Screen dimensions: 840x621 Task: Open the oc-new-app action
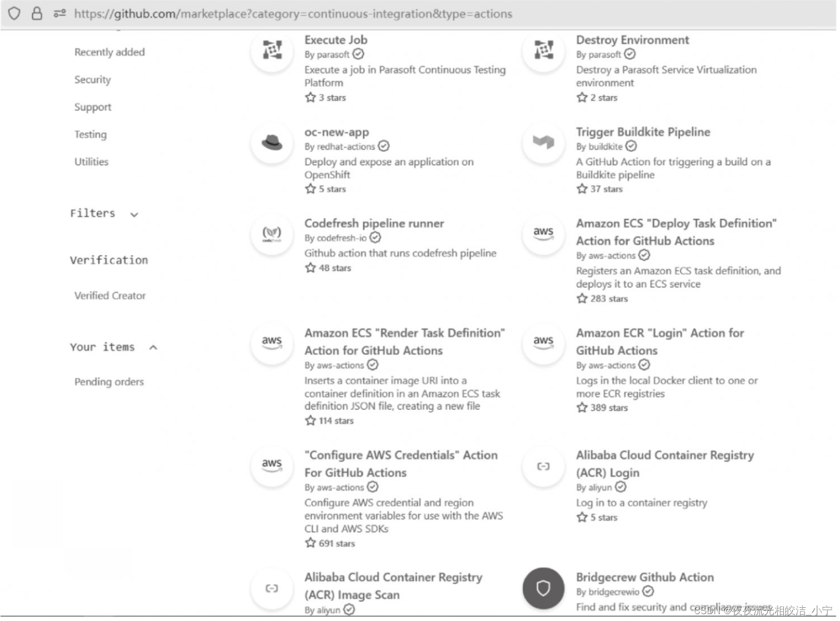click(337, 132)
